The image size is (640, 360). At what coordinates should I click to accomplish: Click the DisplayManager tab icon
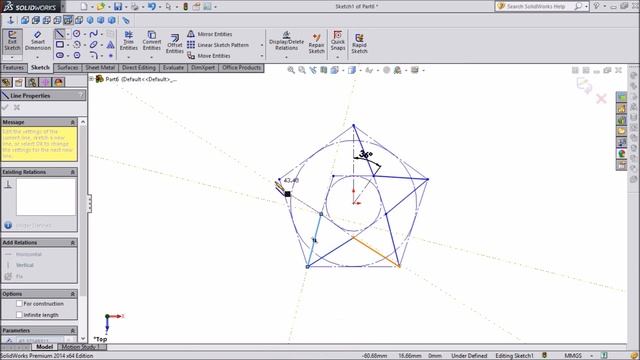58,82
